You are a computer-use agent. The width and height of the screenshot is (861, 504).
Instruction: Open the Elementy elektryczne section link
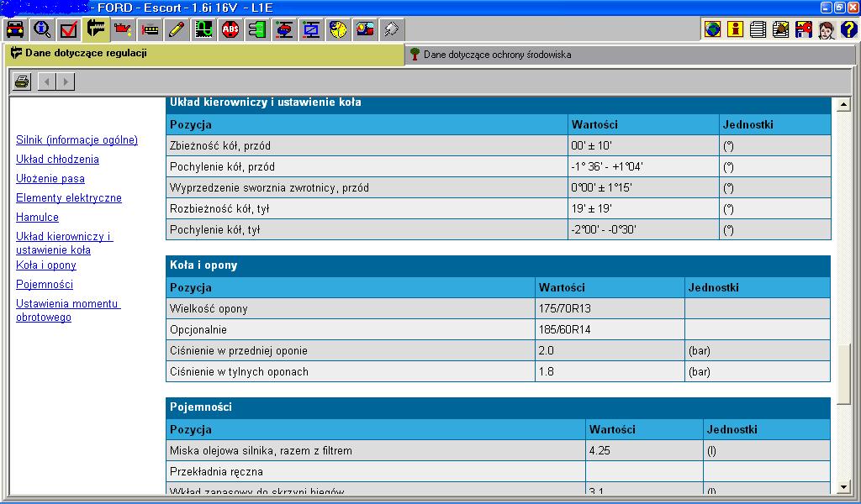(68, 198)
